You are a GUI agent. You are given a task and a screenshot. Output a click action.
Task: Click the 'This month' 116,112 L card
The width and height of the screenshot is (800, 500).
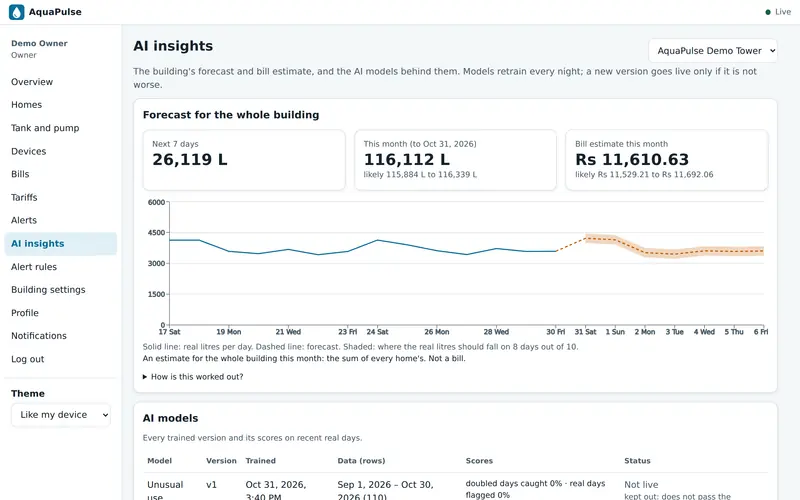pyautogui.click(x=455, y=160)
